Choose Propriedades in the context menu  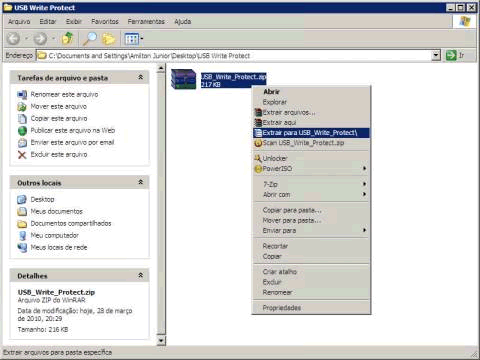(x=311, y=308)
